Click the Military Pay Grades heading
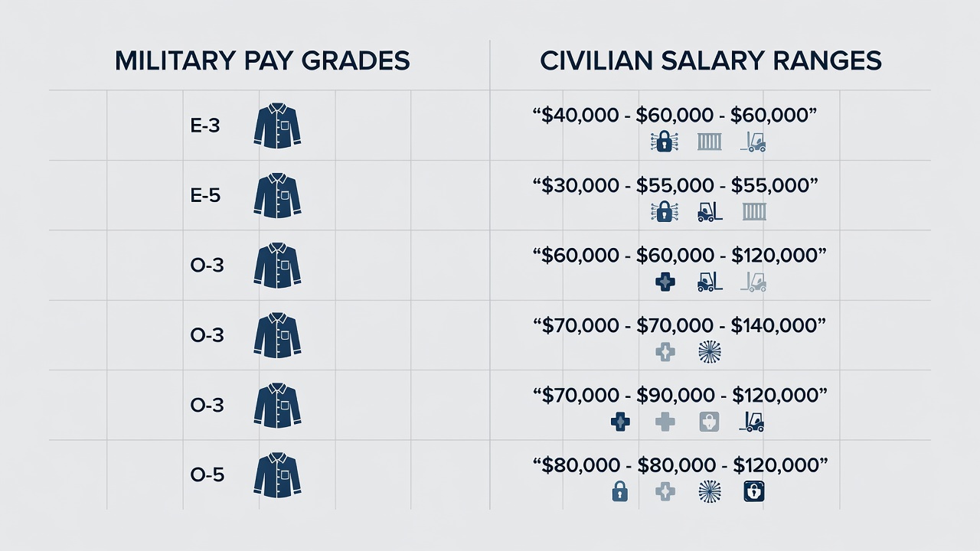The width and height of the screenshot is (980, 551). [x=262, y=61]
